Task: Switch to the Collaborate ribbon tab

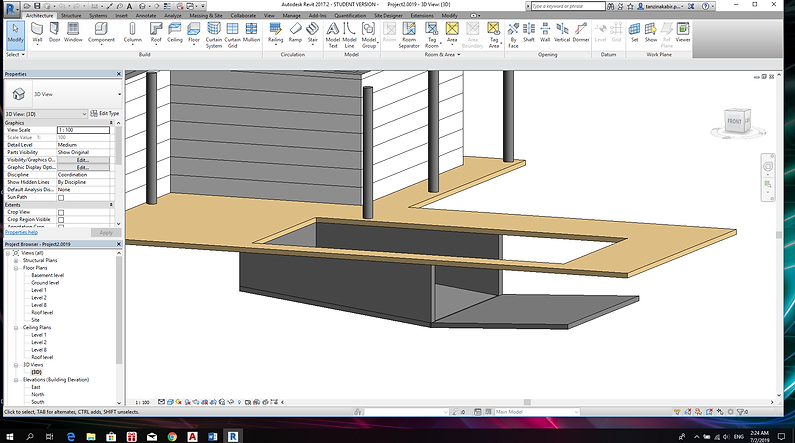Action: click(243, 16)
